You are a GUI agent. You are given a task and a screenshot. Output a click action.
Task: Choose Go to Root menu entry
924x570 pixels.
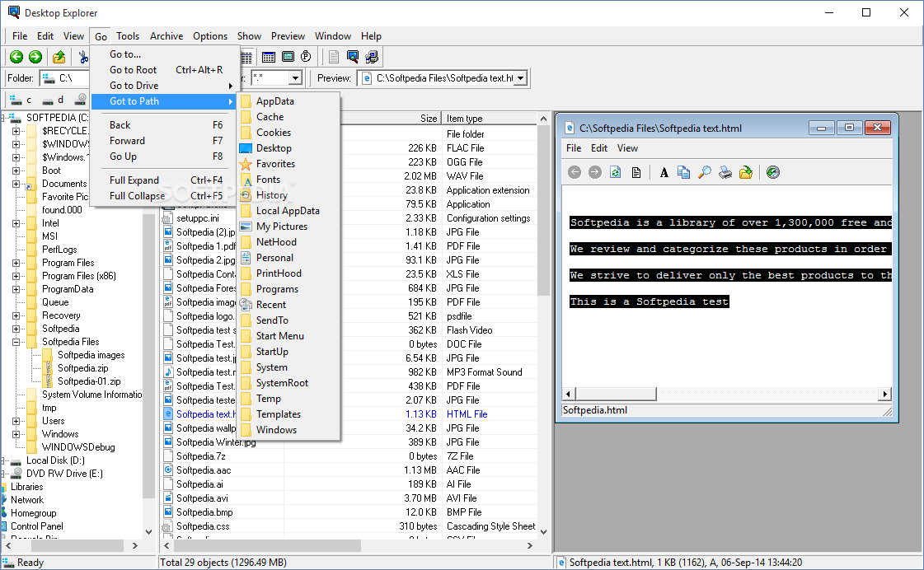point(166,69)
